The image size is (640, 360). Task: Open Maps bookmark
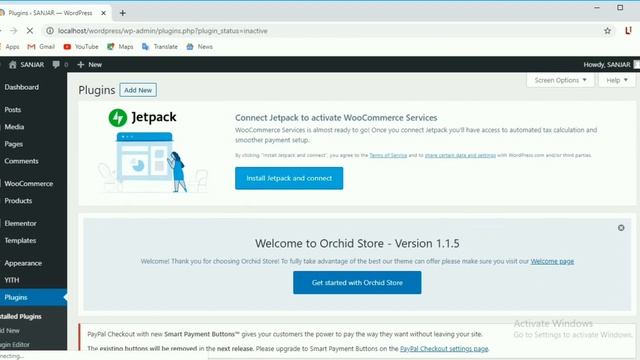[120, 47]
